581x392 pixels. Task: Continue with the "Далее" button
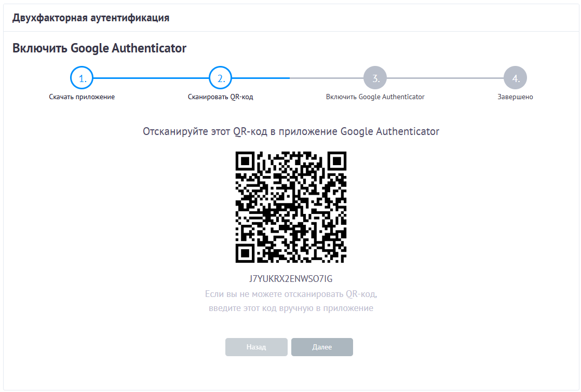tap(322, 347)
